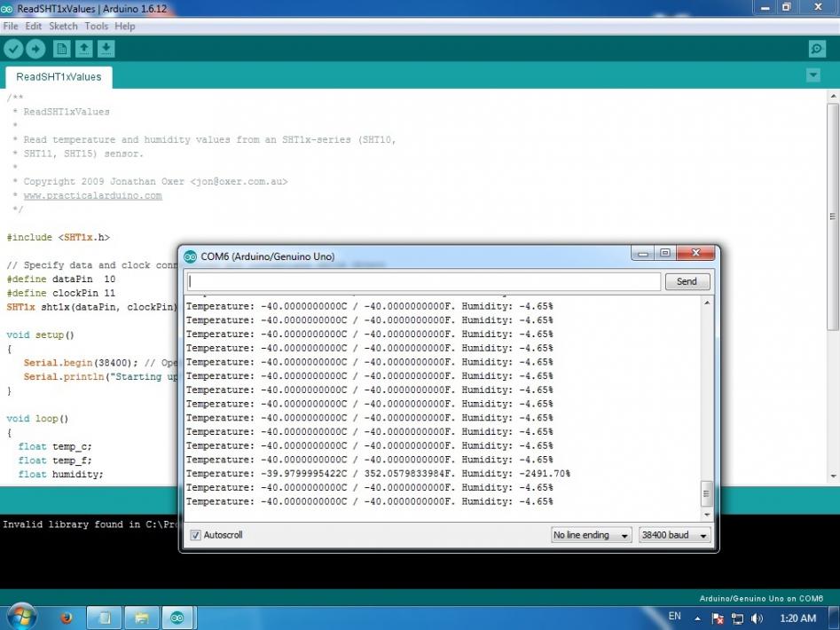
Task: Open the 38400 baud dropdown
Action: click(675, 535)
